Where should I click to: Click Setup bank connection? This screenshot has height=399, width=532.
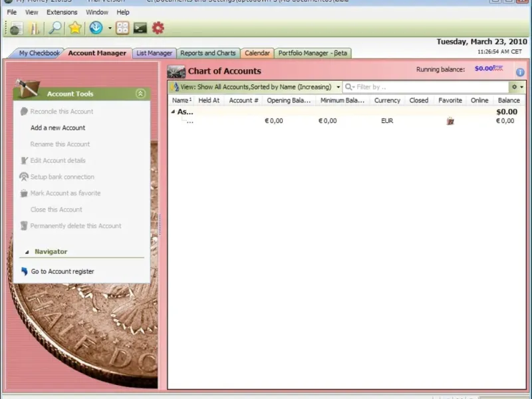point(63,177)
